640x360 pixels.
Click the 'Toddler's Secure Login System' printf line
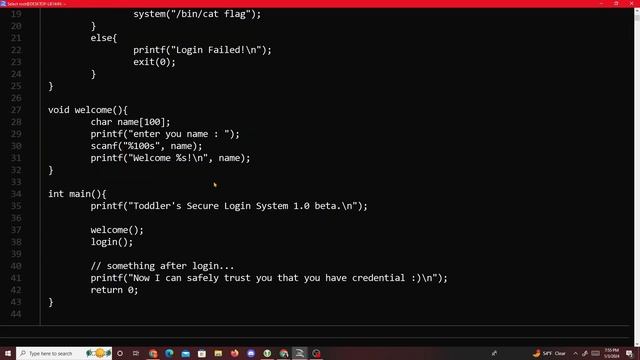[229, 206]
